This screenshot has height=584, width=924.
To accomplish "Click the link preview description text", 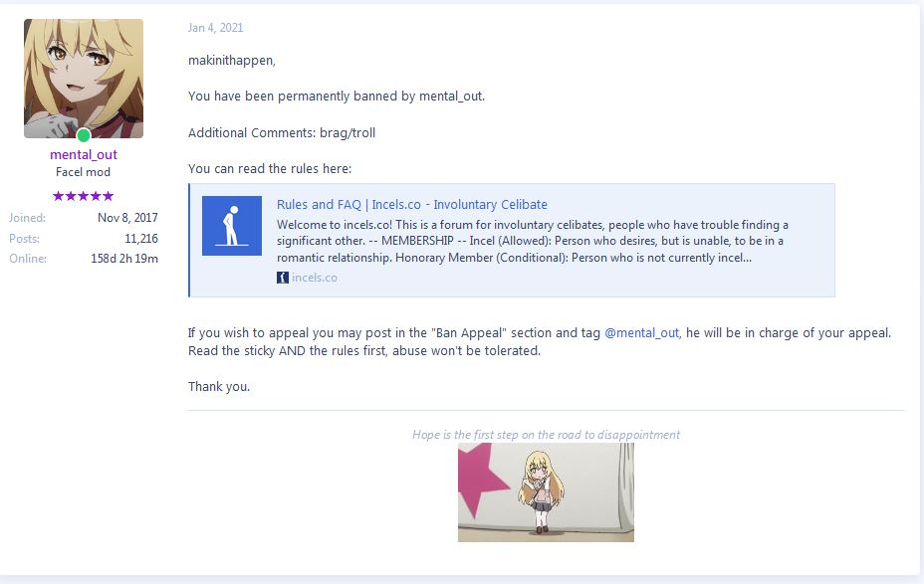I will pyautogui.click(x=532, y=241).
